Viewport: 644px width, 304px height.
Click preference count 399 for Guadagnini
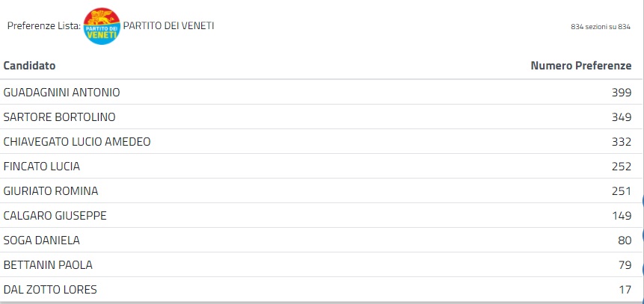coord(622,93)
